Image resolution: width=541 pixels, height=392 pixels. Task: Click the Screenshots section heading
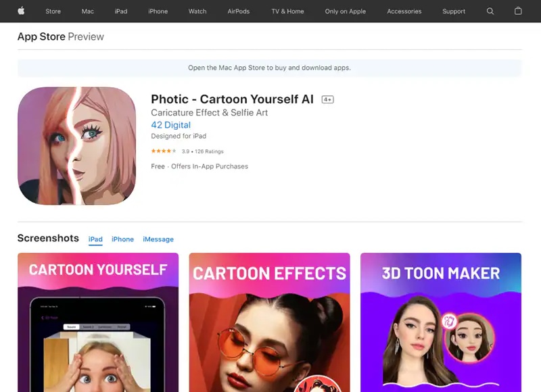(x=48, y=238)
